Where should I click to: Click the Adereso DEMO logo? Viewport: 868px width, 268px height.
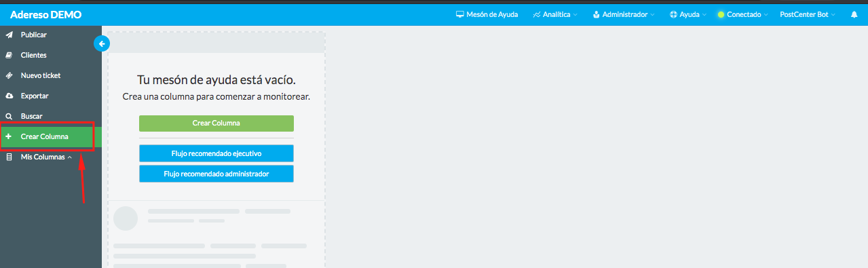(45, 14)
